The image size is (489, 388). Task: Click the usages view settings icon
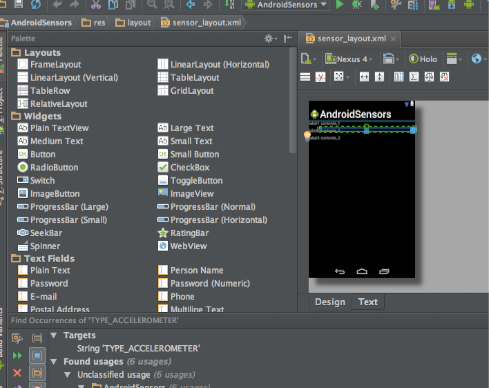(x=17, y=338)
